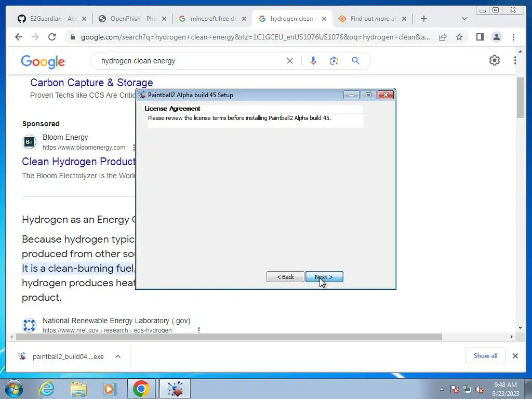The height and width of the screenshot is (399, 532).
Task: Open Windows Media Player from taskbar
Action: [110, 389]
